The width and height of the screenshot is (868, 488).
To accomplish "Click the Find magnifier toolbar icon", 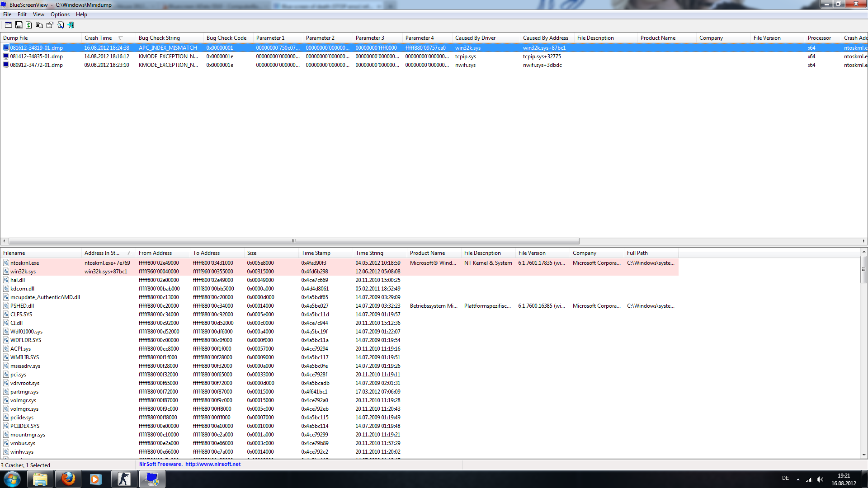I will (61, 25).
